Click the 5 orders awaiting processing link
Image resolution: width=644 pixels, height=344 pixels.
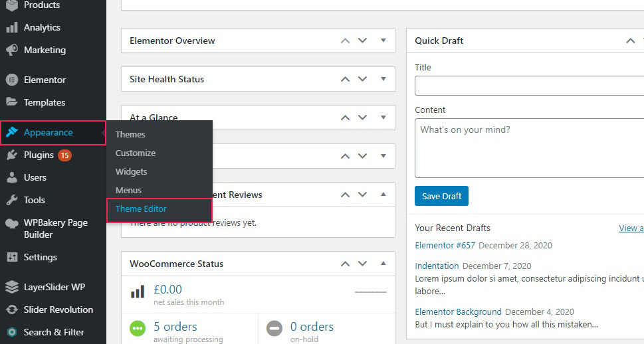pos(175,327)
